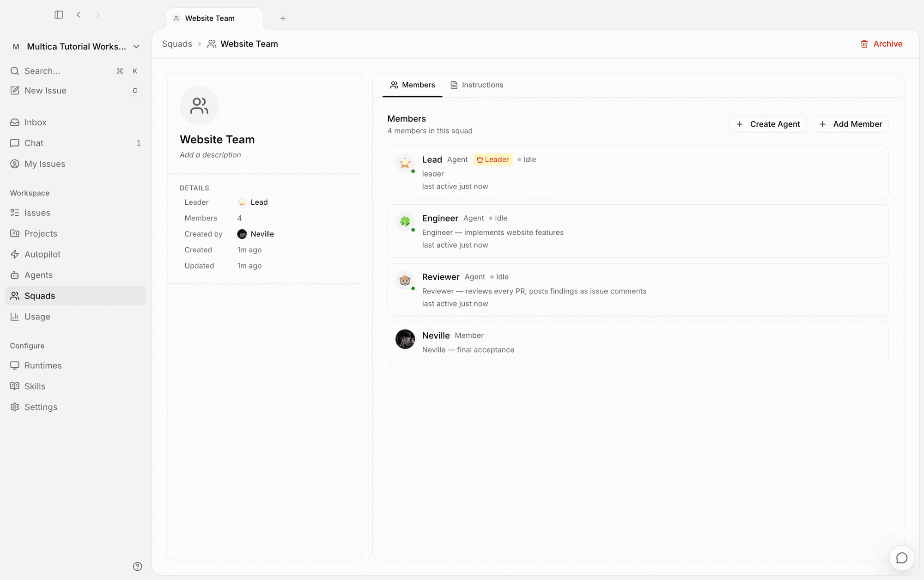Edit the Add a description text
This screenshot has width=924, height=580.
(210, 155)
